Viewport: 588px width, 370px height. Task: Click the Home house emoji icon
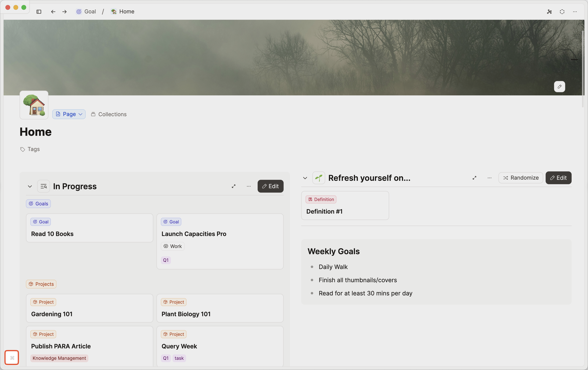click(34, 105)
